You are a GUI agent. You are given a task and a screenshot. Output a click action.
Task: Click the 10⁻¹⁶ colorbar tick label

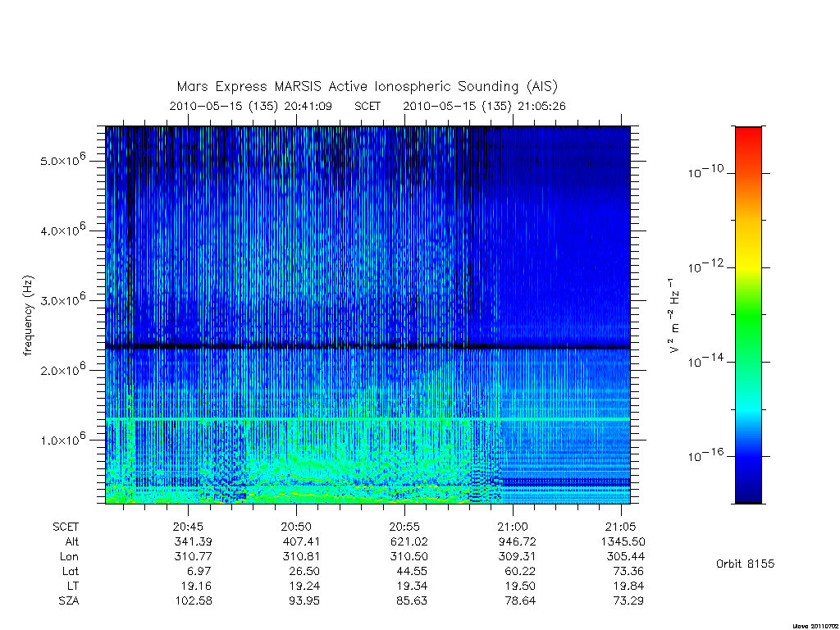click(705, 455)
